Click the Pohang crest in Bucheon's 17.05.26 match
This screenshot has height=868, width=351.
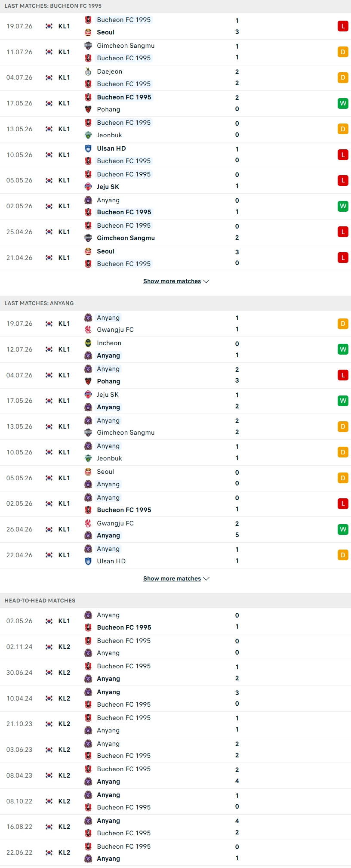(x=88, y=109)
